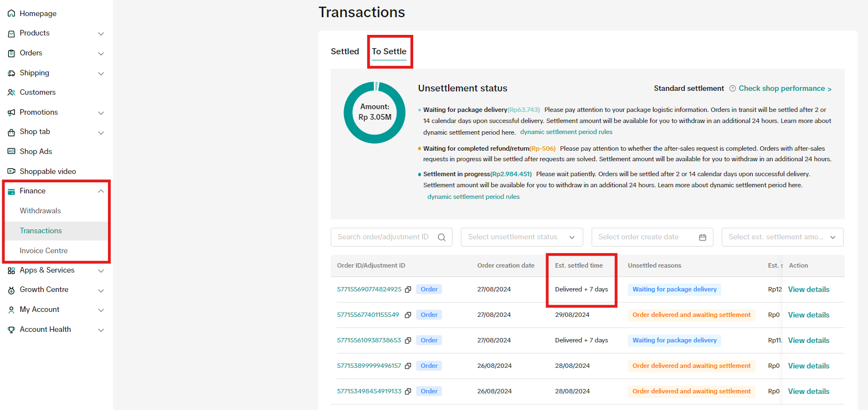Click Check shop performance link
The width and height of the screenshot is (868, 410).
click(785, 89)
